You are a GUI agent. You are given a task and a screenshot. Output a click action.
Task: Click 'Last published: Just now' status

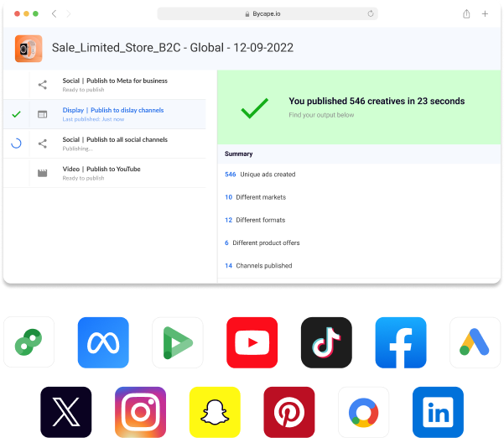click(x=93, y=119)
